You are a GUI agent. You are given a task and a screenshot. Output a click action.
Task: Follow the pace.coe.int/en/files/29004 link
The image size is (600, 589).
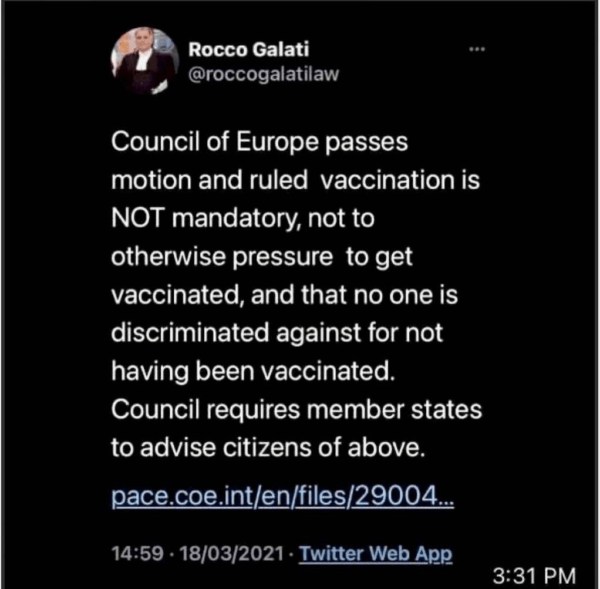[283, 496]
